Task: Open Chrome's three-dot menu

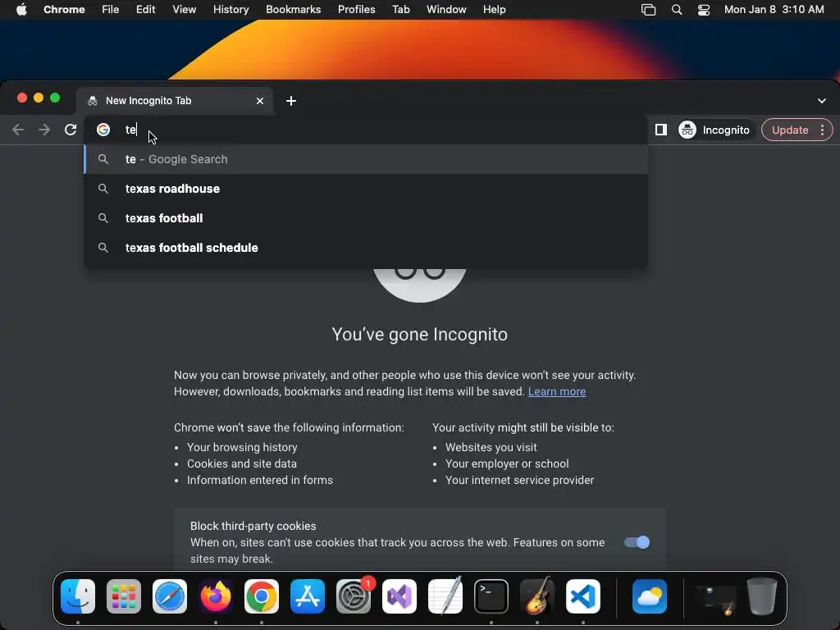Action: [822, 130]
